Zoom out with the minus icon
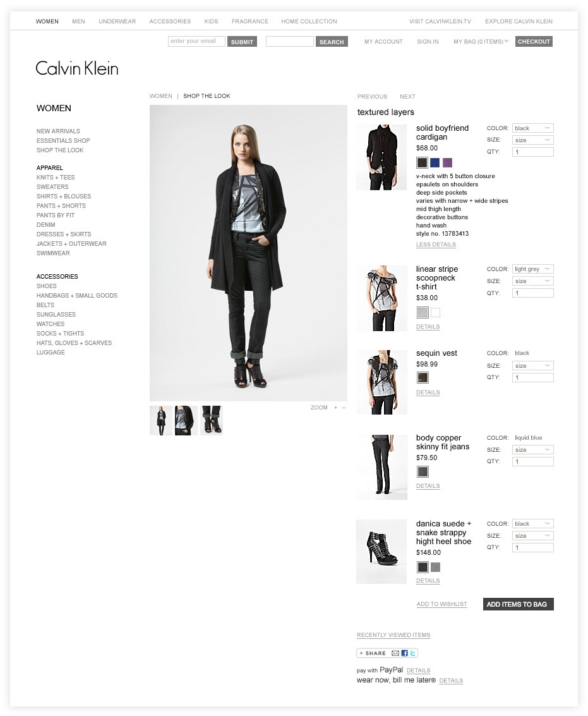The height and width of the screenshot is (716, 588). click(x=344, y=408)
